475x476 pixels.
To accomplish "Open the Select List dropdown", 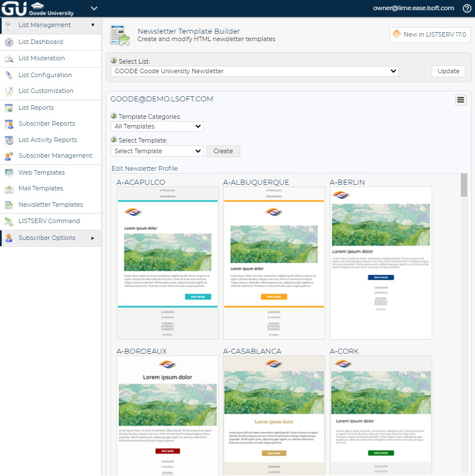I will [x=255, y=72].
